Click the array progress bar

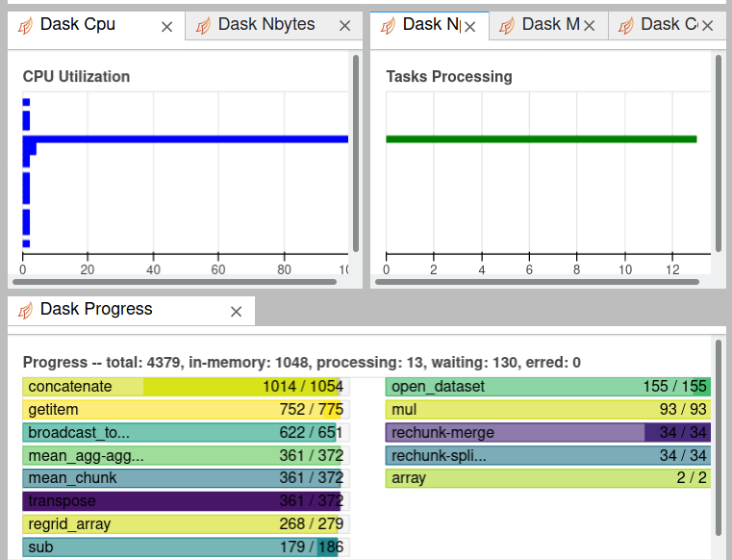point(548,478)
